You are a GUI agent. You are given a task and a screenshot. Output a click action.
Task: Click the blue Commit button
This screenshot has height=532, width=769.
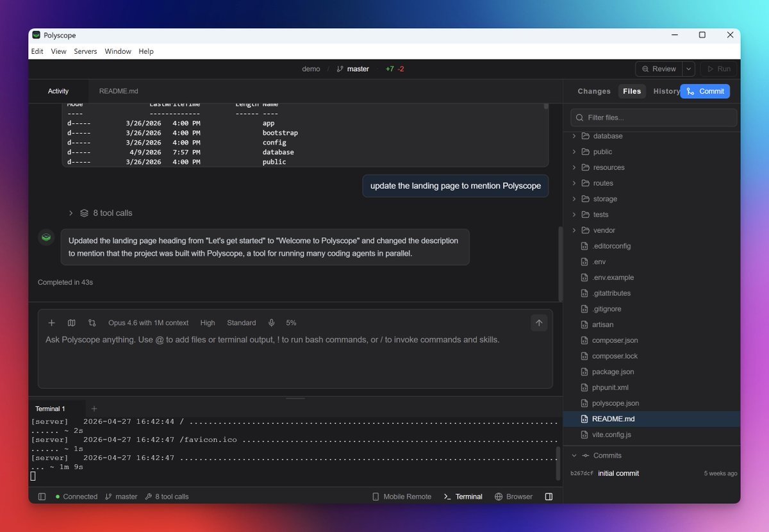click(705, 91)
